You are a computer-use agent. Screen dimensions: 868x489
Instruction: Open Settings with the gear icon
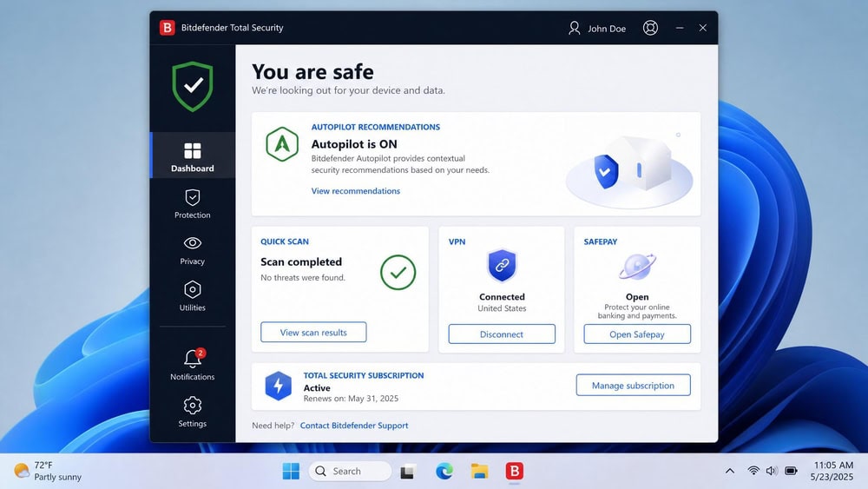pyautogui.click(x=193, y=412)
